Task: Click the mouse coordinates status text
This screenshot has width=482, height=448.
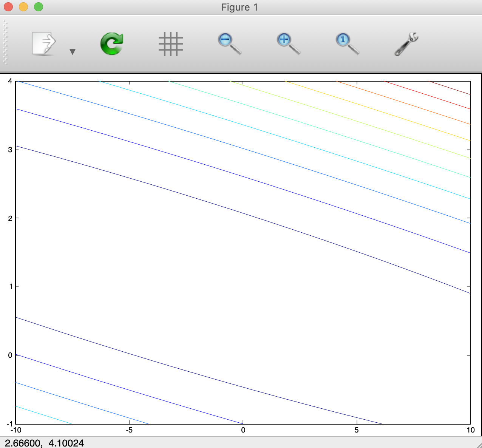Action: [44, 443]
